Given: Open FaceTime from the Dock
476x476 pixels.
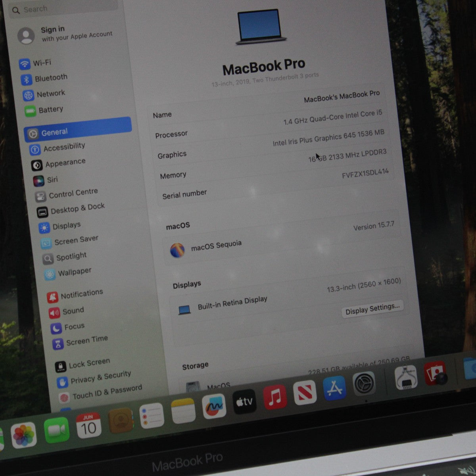Looking at the screenshot, I should click(x=57, y=430).
